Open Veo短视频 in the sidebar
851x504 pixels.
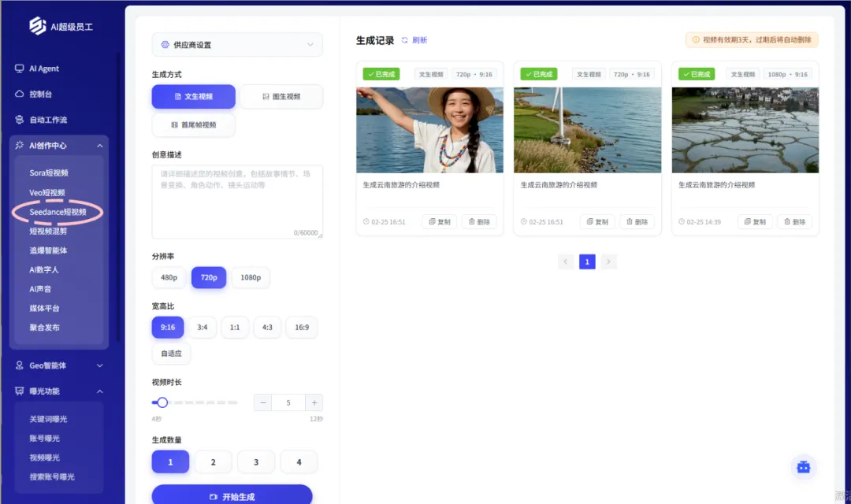(47, 193)
